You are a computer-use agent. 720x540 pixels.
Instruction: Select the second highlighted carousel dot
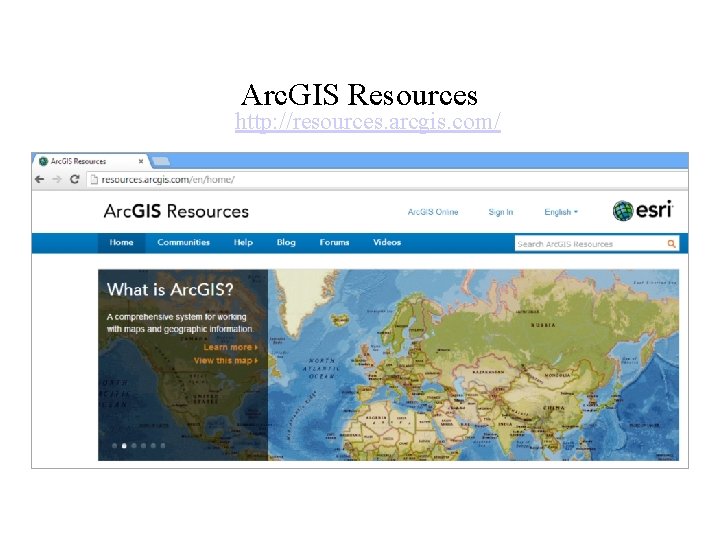124,445
